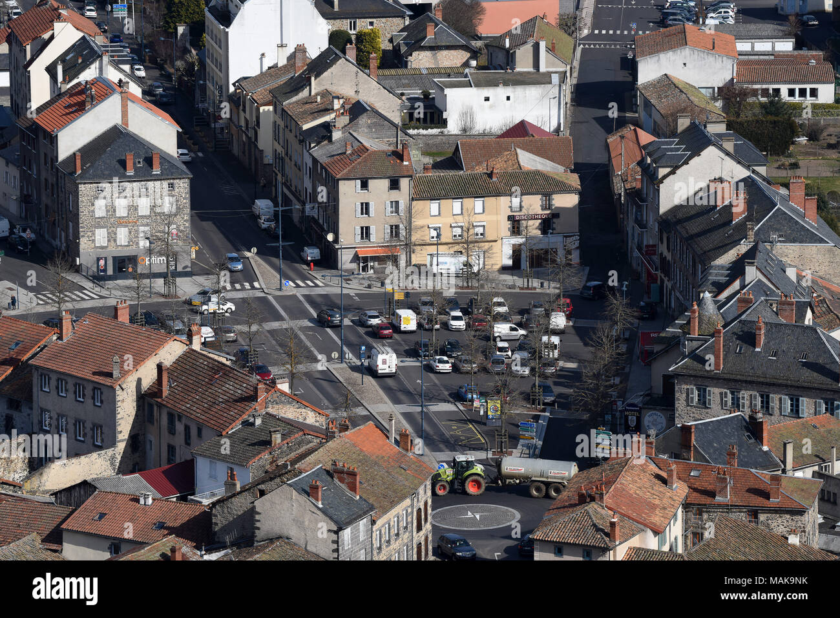Image resolution: width=840 pixels, height=618 pixels.
Task: Click the compass rose on the roundabout
Action: click(475, 517)
